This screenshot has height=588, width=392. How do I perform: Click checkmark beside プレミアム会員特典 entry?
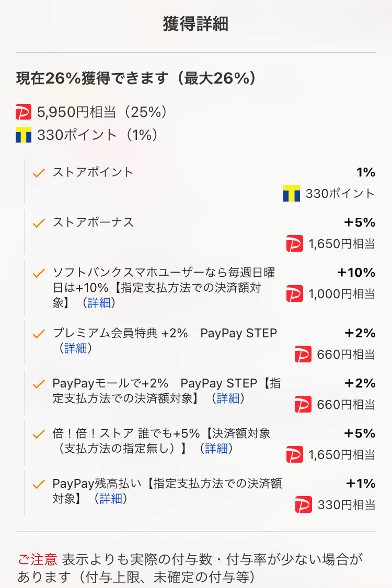tap(39, 334)
